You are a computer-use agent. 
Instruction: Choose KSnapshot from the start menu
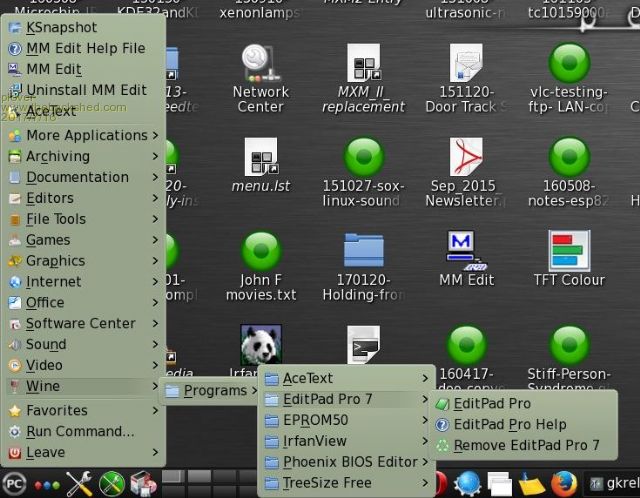pyautogui.click(x=61, y=28)
